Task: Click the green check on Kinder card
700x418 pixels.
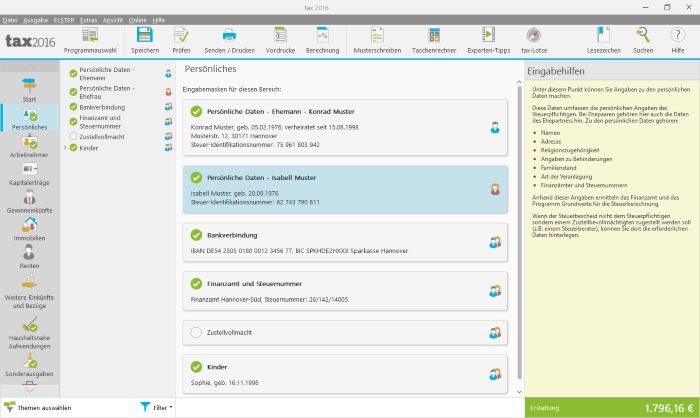Action: (x=196, y=367)
